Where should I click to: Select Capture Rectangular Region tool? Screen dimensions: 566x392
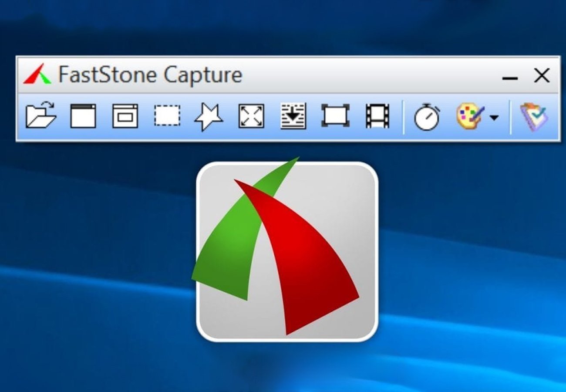coord(167,116)
